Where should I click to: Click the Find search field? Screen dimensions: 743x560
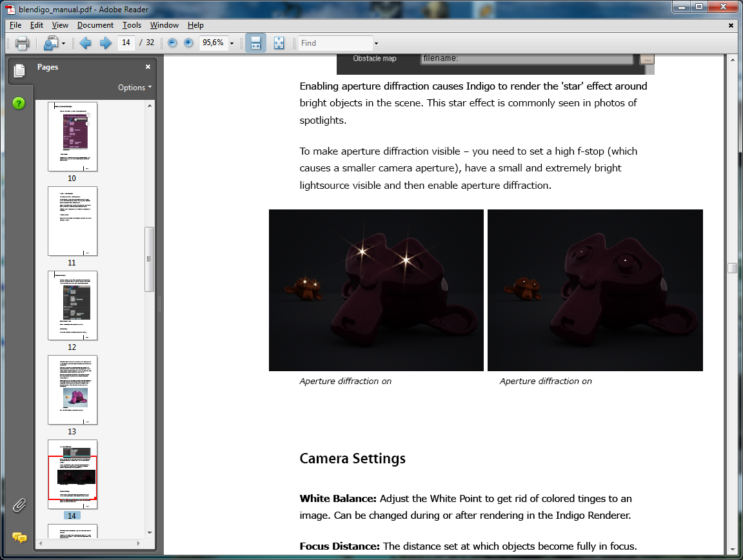click(x=335, y=43)
